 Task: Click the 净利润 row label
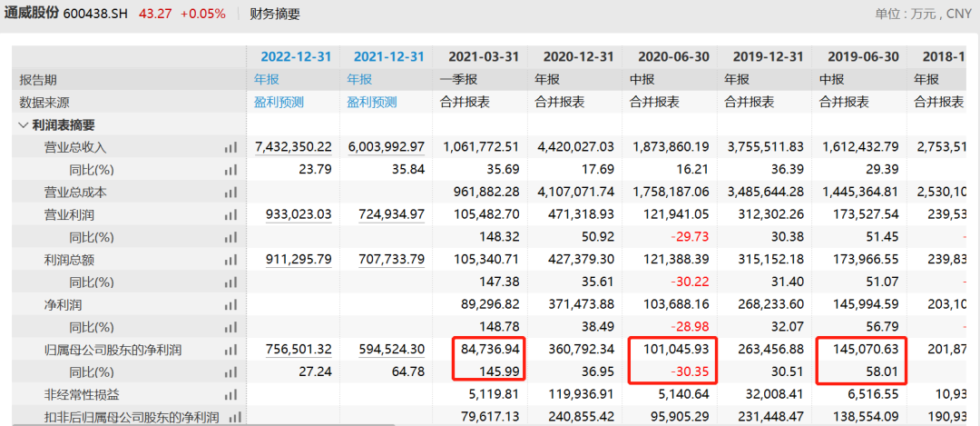click(63, 305)
